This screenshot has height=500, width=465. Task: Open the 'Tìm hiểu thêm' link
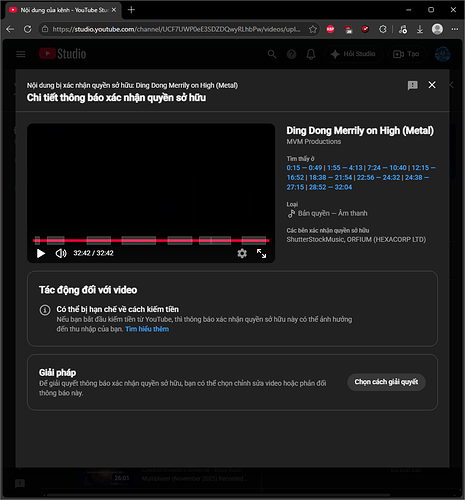(147, 329)
